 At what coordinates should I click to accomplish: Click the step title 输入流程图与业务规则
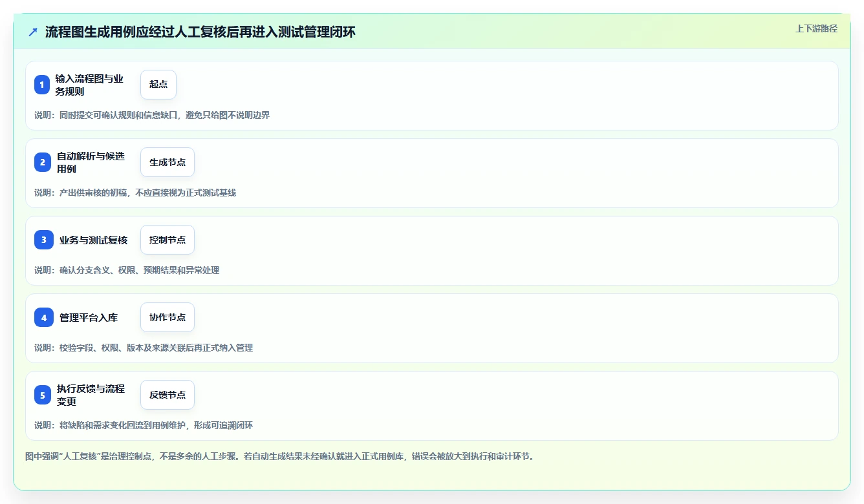point(89,85)
